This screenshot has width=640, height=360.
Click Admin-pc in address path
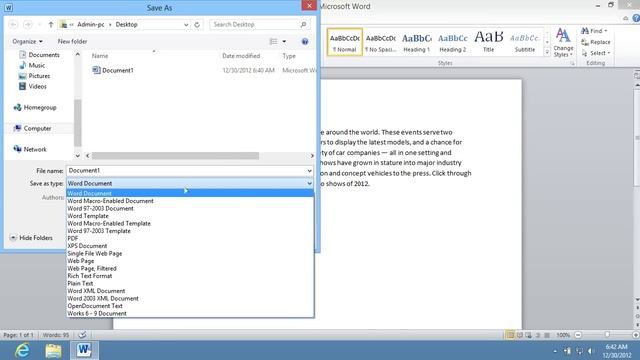click(x=91, y=24)
